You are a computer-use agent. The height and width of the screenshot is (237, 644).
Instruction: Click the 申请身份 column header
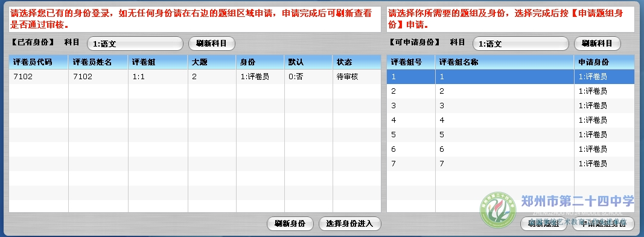click(605, 62)
